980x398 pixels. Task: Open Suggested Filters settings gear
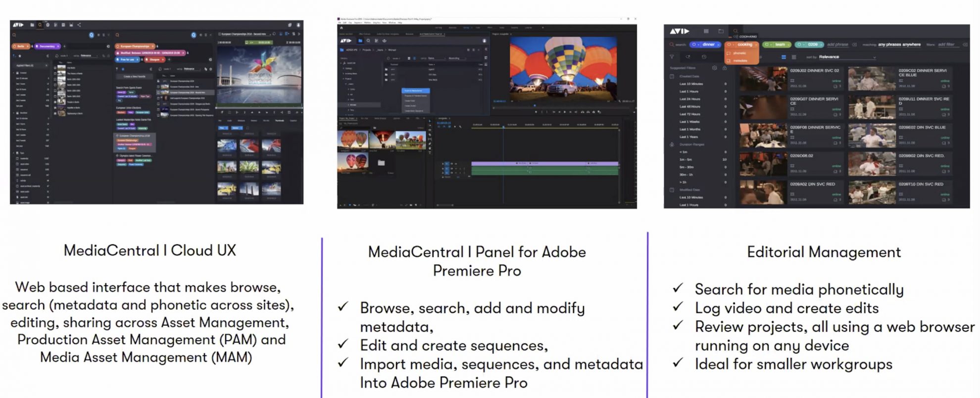[x=714, y=68]
